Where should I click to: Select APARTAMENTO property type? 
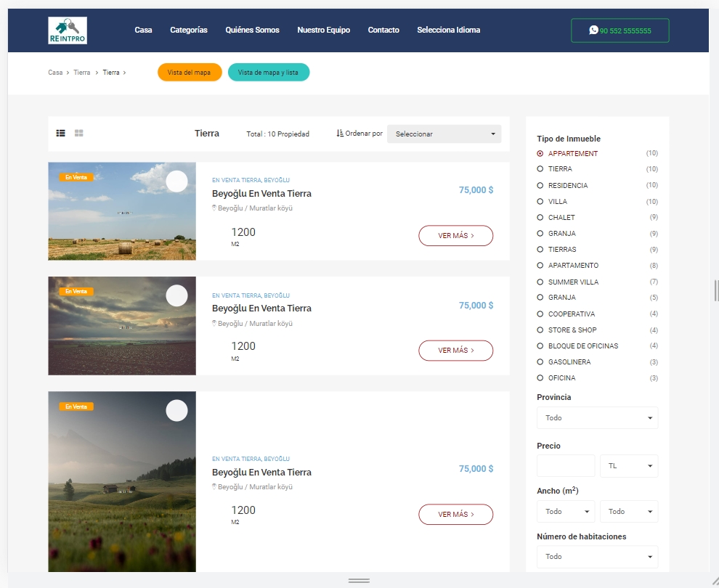pos(568,266)
